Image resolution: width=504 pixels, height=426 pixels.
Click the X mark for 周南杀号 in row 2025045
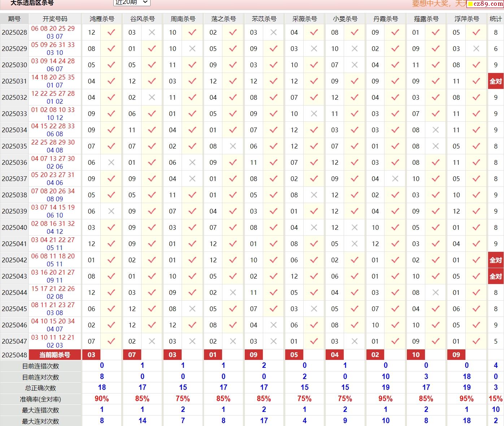click(192, 309)
